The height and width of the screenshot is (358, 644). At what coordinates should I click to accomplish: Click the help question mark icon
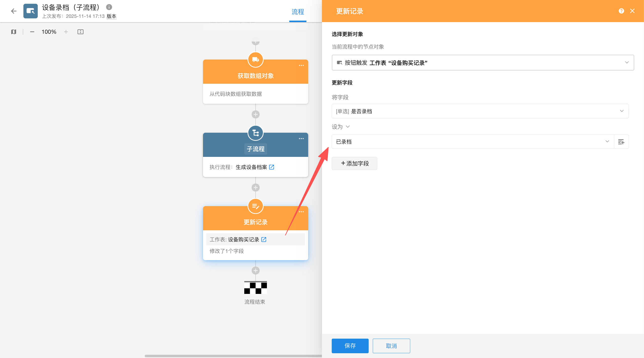(x=621, y=11)
